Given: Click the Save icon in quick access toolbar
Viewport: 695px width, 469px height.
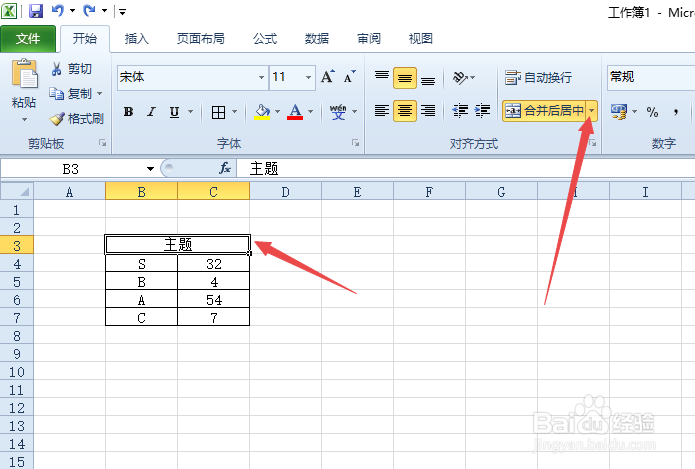Looking at the screenshot, I should (35, 11).
